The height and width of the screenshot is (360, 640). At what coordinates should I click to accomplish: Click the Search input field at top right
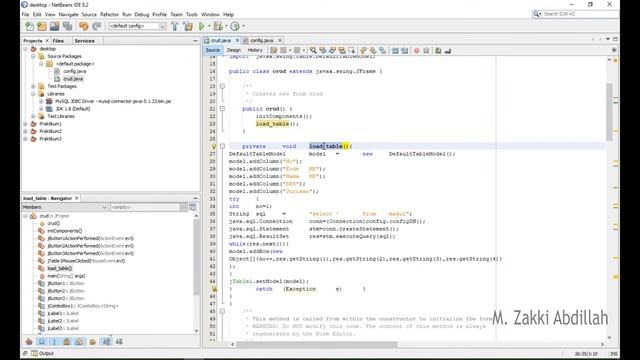(580, 14)
